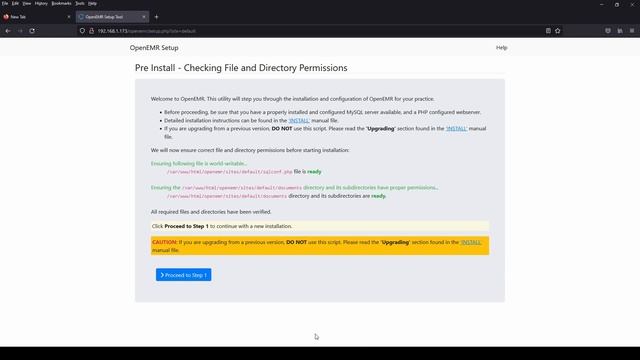Open the Firefox application menu
Image resolution: width=640 pixels, height=360 pixels.
632,31
